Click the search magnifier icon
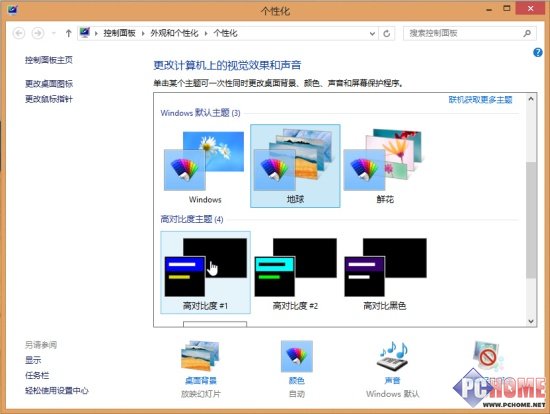The image size is (550, 414). [x=527, y=33]
